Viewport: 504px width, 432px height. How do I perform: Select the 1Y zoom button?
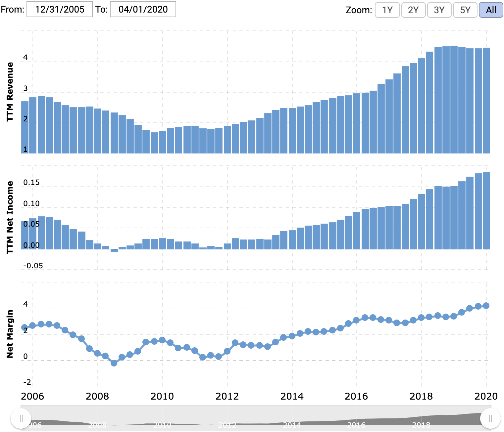click(x=387, y=10)
